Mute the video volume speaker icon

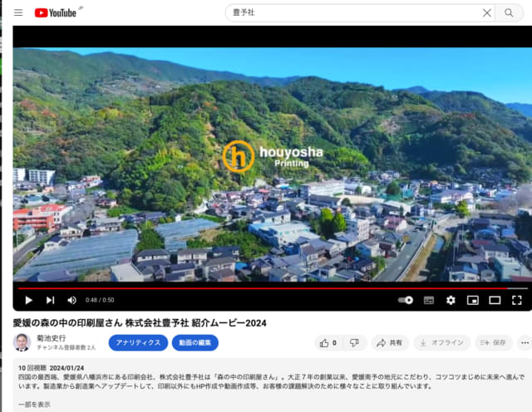click(71, 300)
